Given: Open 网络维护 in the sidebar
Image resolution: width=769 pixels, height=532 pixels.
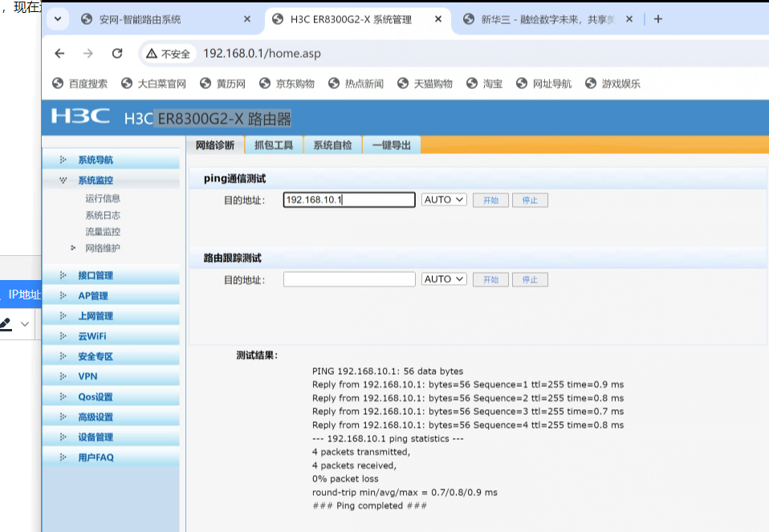Looking at the screenshot, I should [103, 248].
